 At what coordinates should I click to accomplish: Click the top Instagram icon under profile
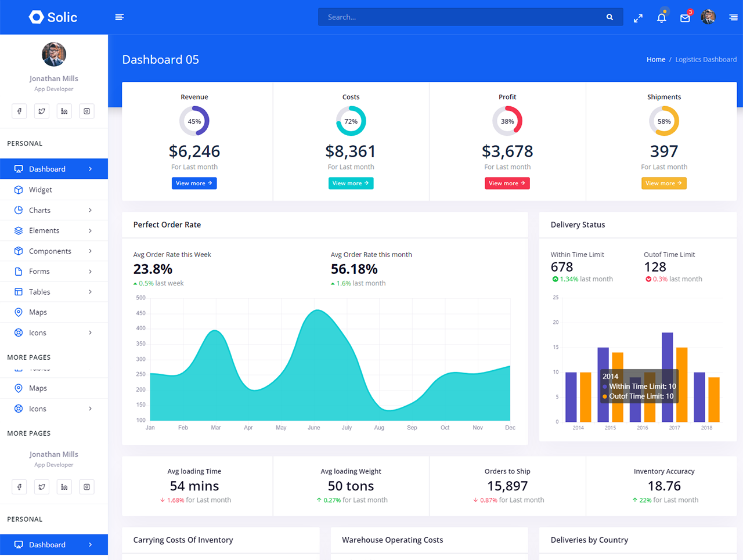point(86,111)
